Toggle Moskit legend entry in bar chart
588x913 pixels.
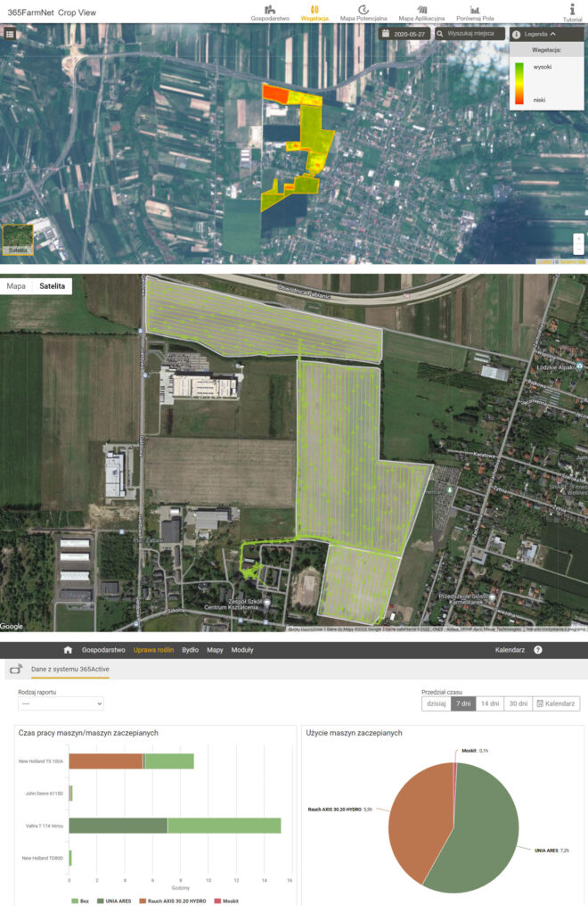click(x=227, y=901)
